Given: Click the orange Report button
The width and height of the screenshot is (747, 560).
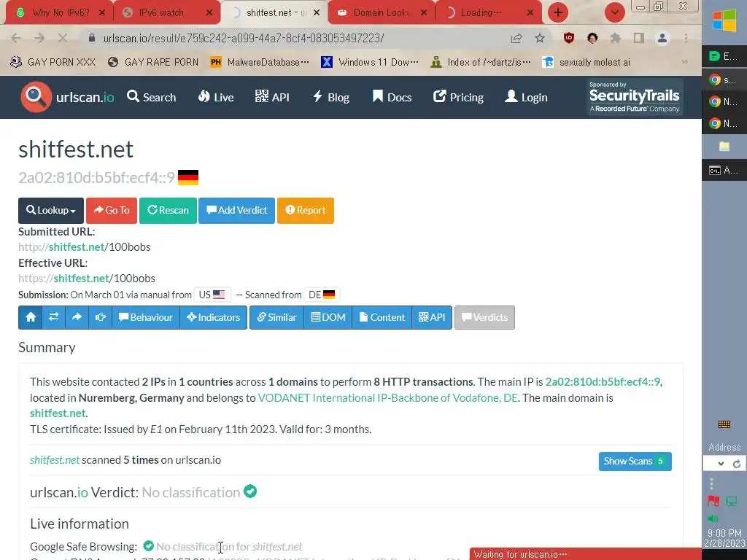Looking at the screenshot, I should [x=306, y=211].
